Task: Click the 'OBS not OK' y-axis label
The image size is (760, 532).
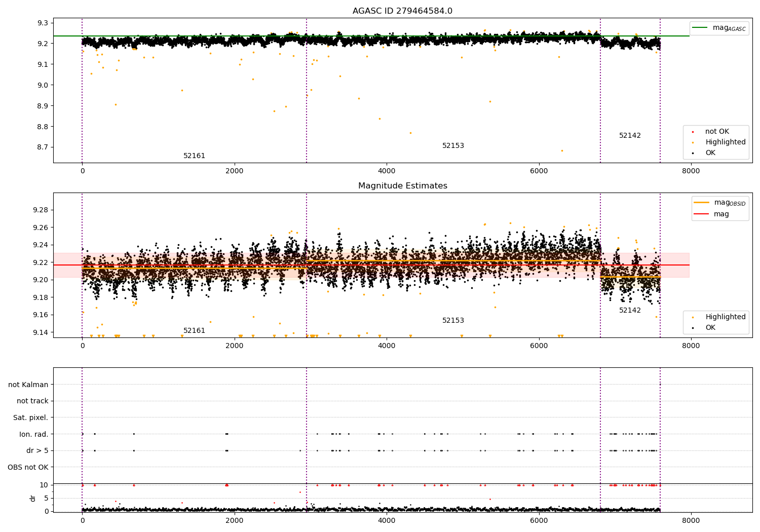Action: point(28,467)
